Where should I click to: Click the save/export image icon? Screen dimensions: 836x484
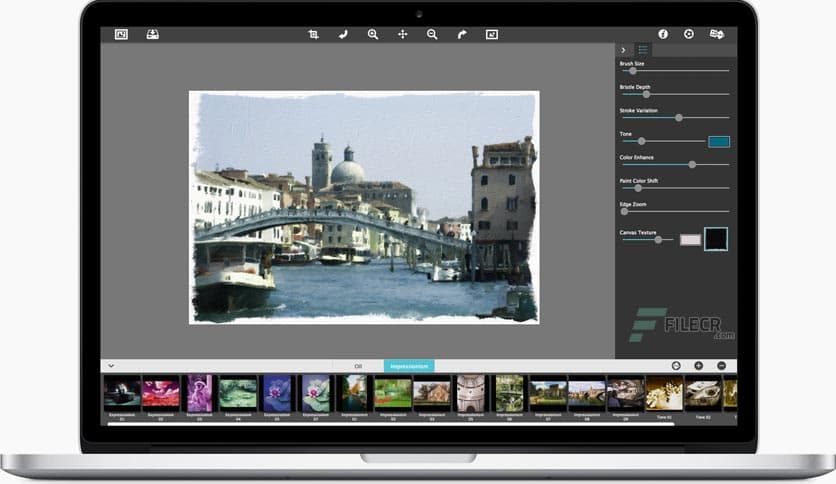point(152,35)
